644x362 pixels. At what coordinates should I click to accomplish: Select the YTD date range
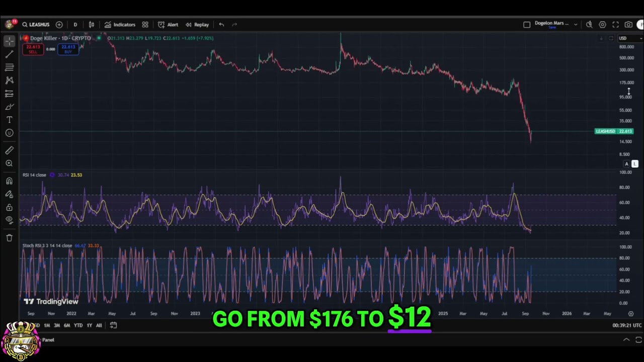(78, 325)
